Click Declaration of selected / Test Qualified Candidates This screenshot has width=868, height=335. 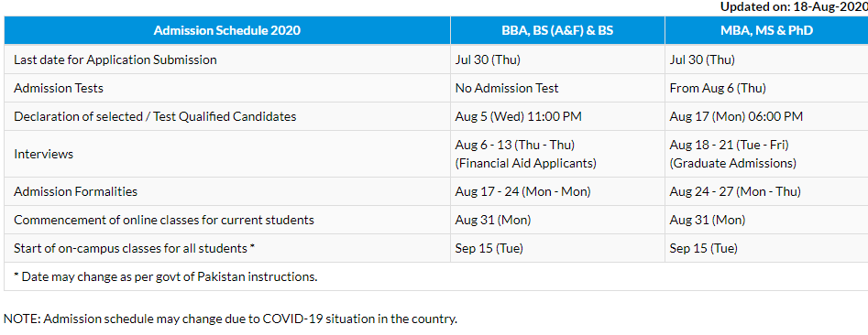pos(155,116)
